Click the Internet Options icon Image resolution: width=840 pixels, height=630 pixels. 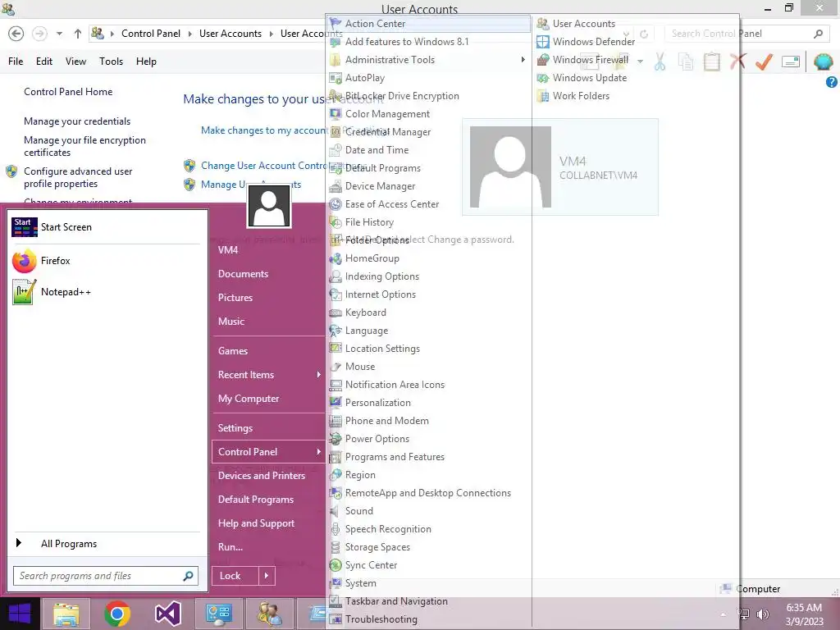click(336, 294)
